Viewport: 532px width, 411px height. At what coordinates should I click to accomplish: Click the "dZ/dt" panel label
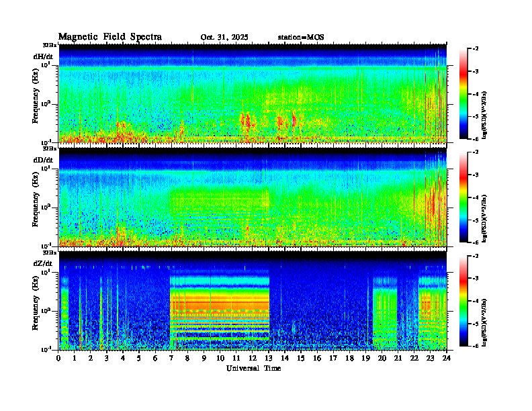pos(43,263)
